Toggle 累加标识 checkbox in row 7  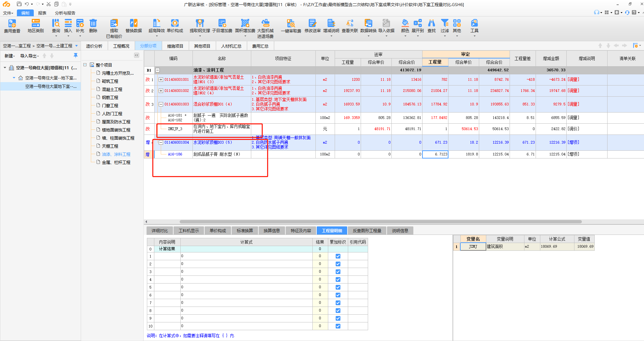coord(338,303)
